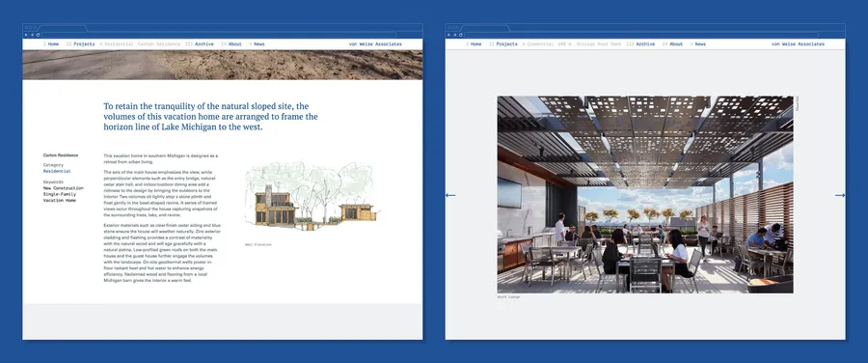Click the browser back arrow on the Carton Residence window
The image size is (868, 363).
[x=26, y=35]
